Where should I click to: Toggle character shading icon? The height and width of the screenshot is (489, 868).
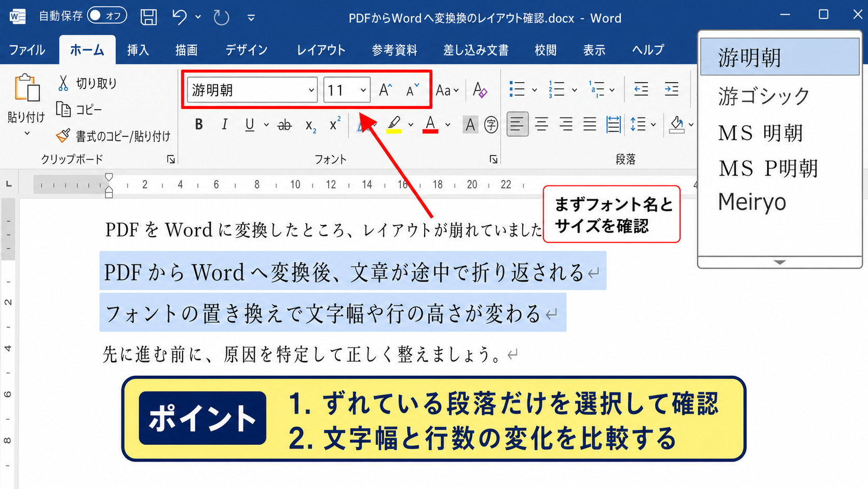point(470,125)
